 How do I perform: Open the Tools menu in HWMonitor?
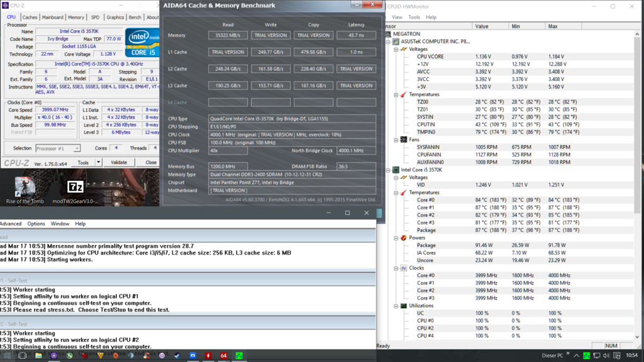click(x=414, y=17)
